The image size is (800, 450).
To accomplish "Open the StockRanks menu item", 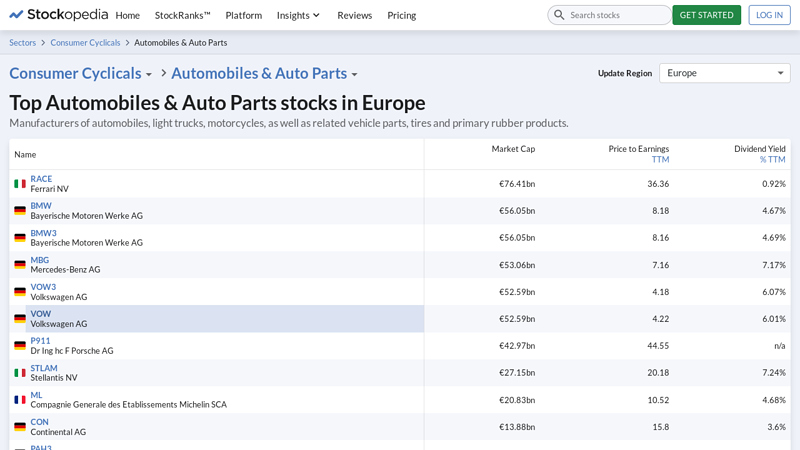I will coord(183,15).
